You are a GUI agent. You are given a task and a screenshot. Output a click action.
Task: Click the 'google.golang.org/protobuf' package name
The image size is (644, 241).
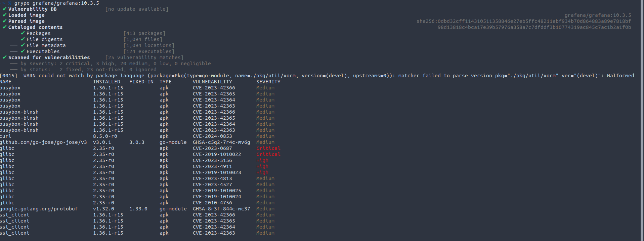39,209
